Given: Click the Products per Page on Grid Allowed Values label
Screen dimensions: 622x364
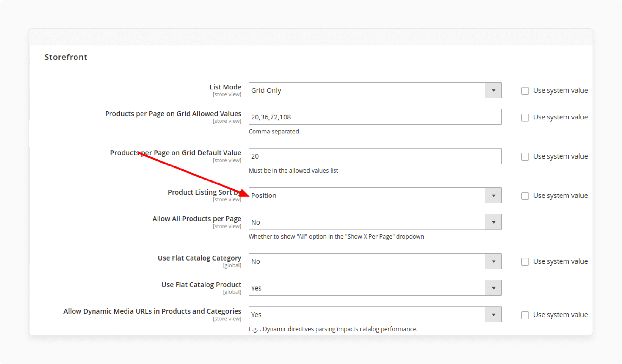Looking at the screenshot, I should pos(173,114).
